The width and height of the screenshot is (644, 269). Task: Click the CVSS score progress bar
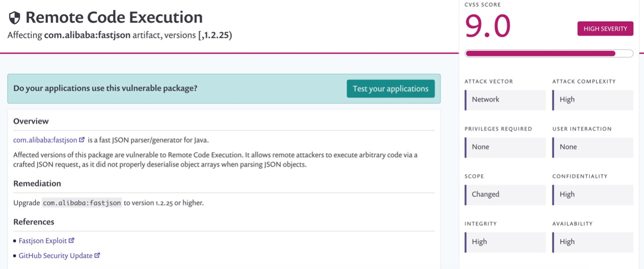[549, 53]
